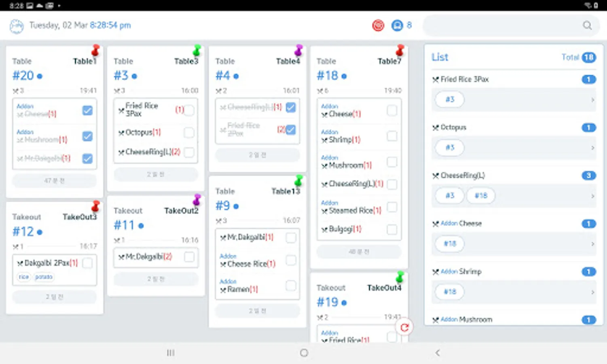607x364 pixels.
Task: Expand Addon Cheese list row arrow
Action: click(592, 244)
